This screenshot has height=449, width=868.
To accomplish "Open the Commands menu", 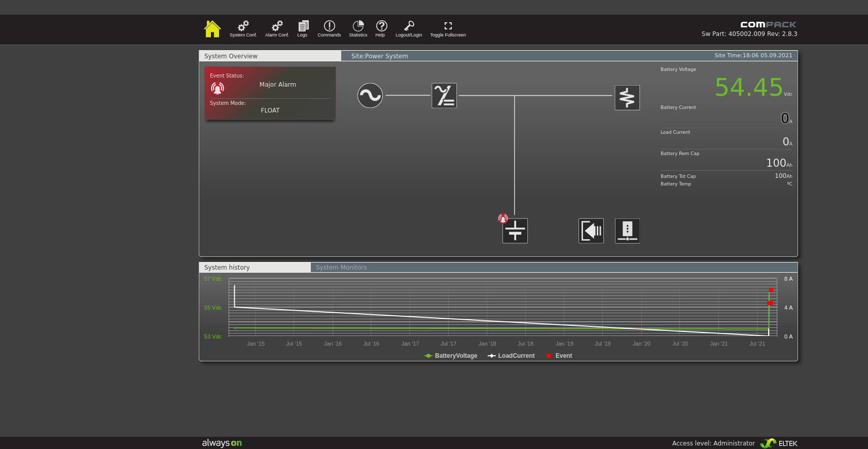I will (x=329, y=28).
